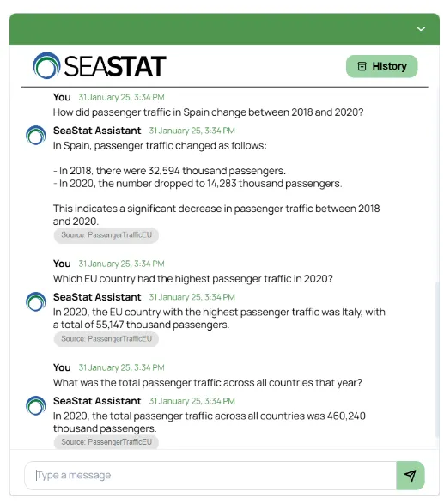
Task: Collapse the chat widget with the chevron
Action: point(421,29)
